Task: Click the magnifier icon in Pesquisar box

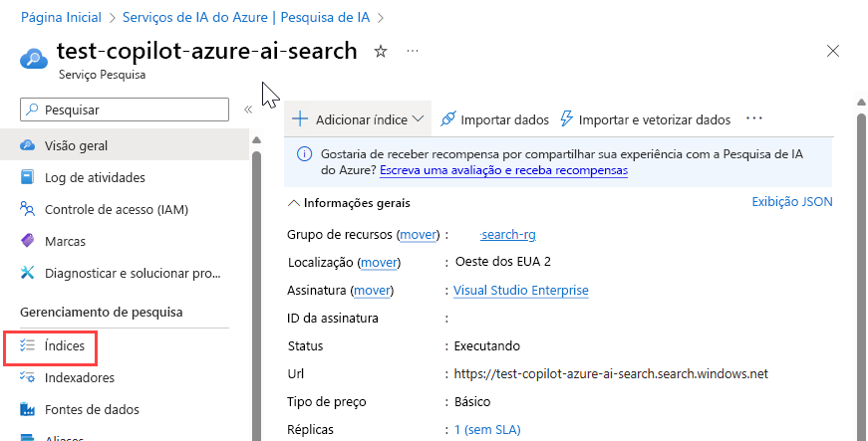Action: tap(33, 110)
